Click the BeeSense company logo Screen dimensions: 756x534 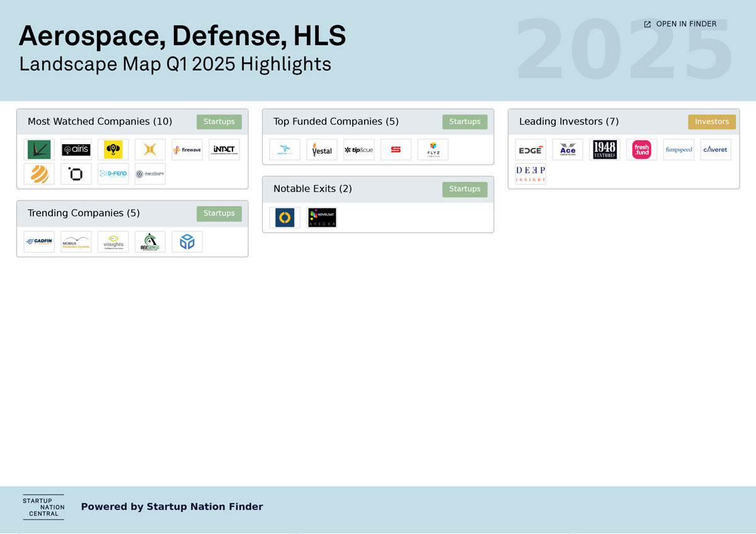coord(150,242)
